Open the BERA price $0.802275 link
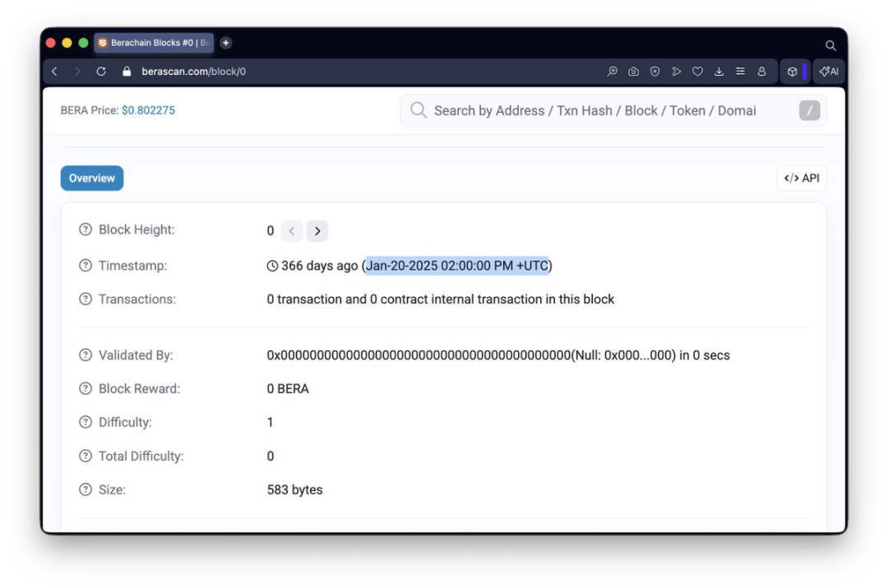The image size is (888, 588). coord(148,110)
